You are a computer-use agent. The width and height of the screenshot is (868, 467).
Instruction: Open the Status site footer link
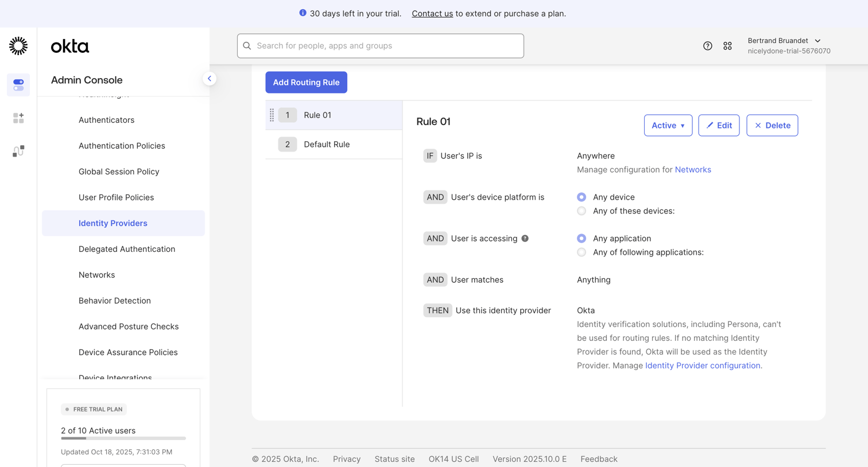point(394,459)
